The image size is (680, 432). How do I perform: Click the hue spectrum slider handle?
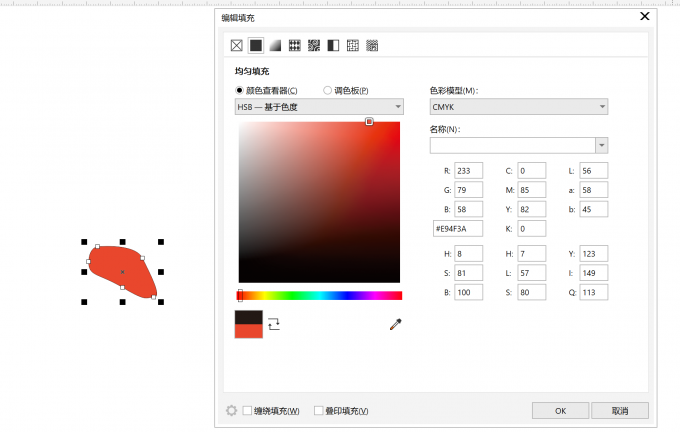[x=240, y=295]
